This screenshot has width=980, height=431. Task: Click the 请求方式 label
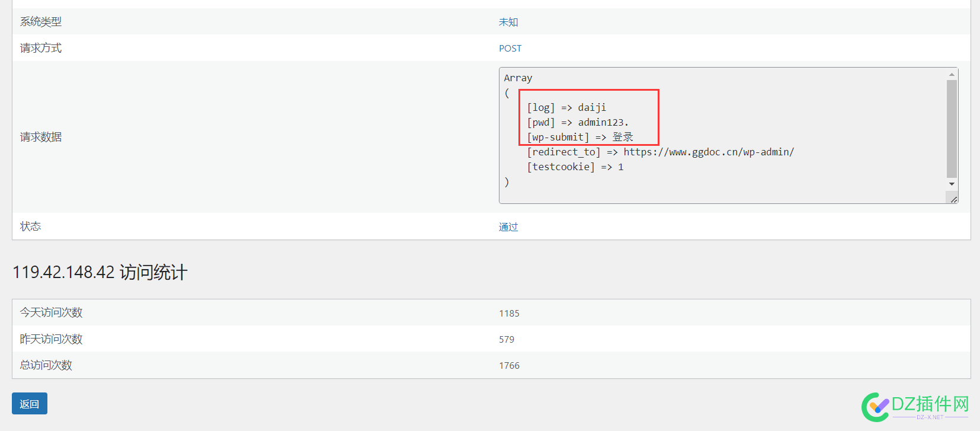(41, 48)
